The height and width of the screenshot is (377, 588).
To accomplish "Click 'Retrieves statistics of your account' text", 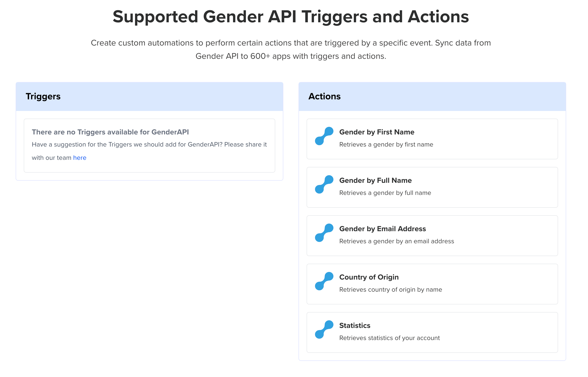I will (389, 338).
